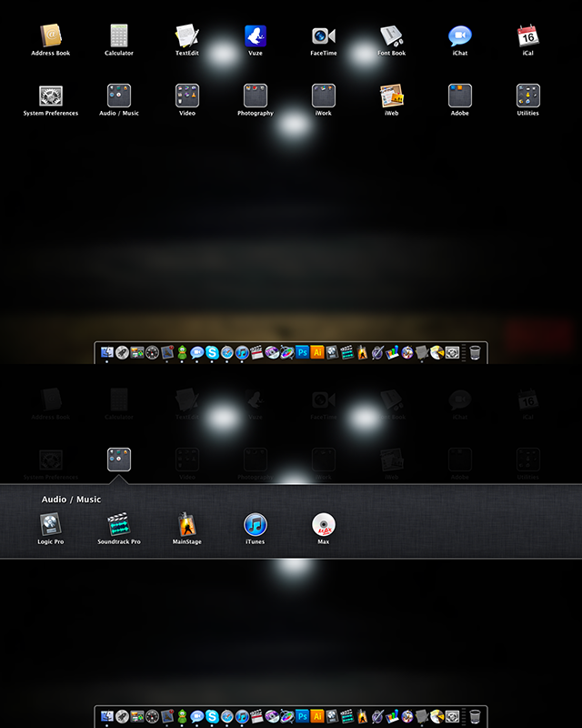Image resolution: width=582 pixels, height=728 pixels.
Task: Launch Max from the Audio / Music folder
Action: (x=324, y=525)
